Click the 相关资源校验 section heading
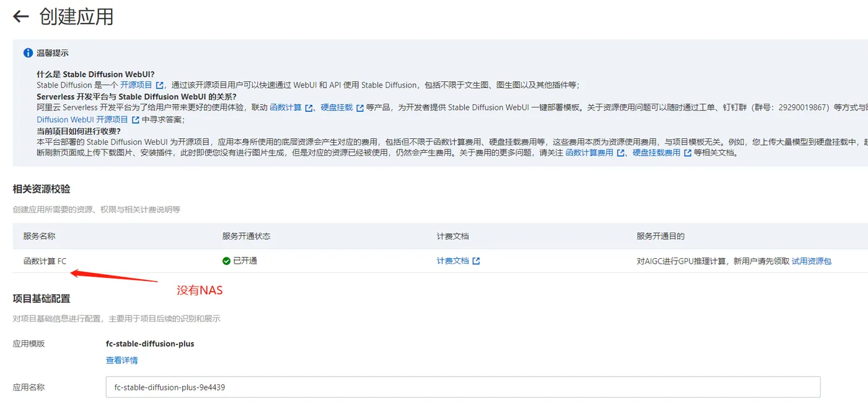 (42, 189)
